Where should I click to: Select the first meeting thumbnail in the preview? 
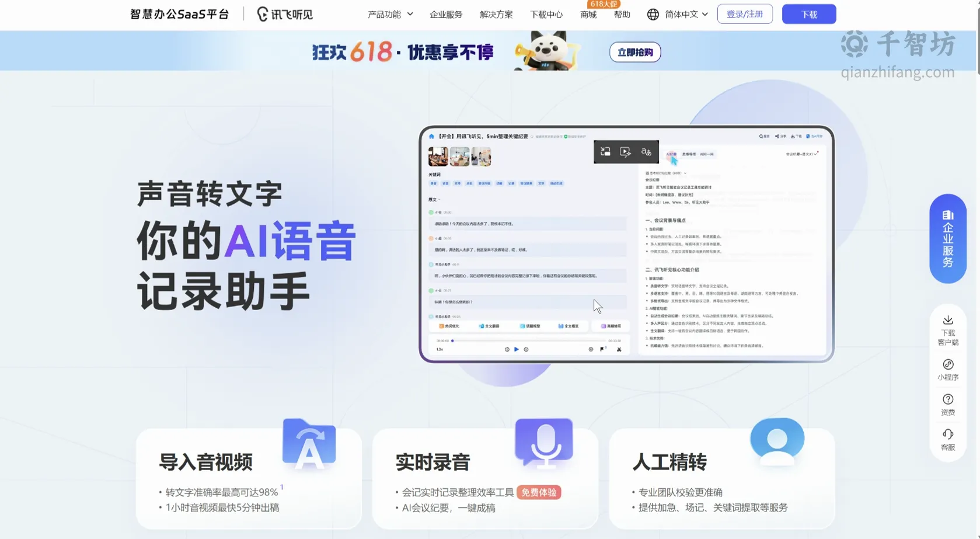[x=438, y=157]
